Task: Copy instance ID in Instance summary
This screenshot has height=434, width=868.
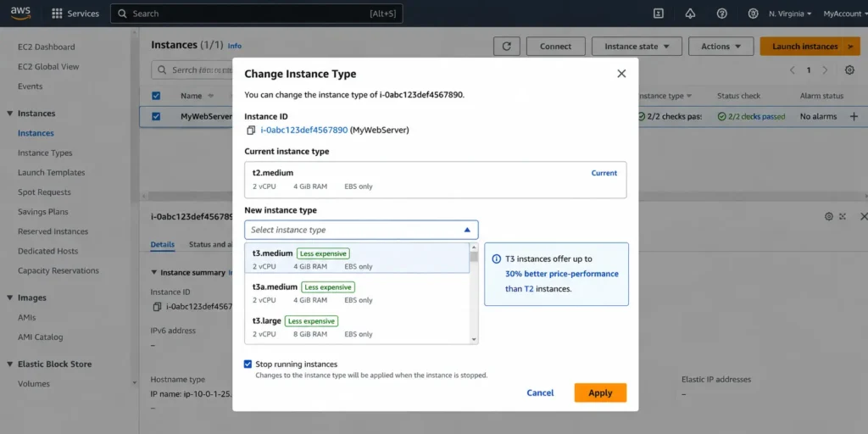Action: click(x=157, y=307)
